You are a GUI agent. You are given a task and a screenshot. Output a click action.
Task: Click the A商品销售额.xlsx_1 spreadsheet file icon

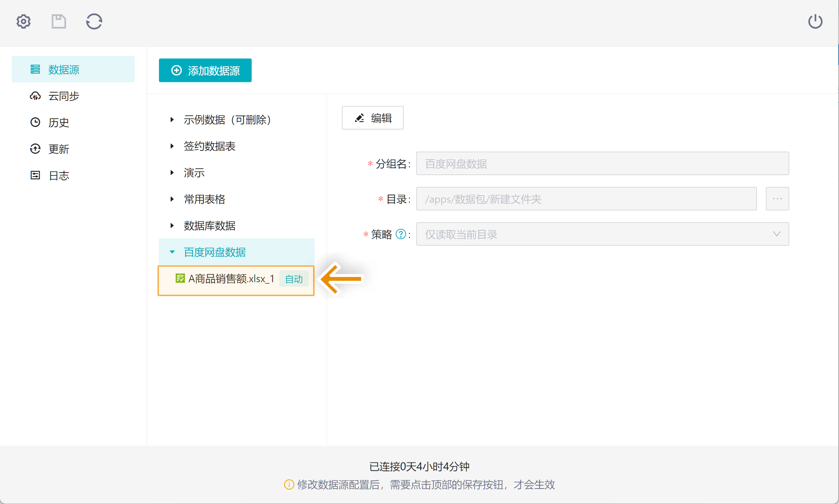[x=180, y=278]
